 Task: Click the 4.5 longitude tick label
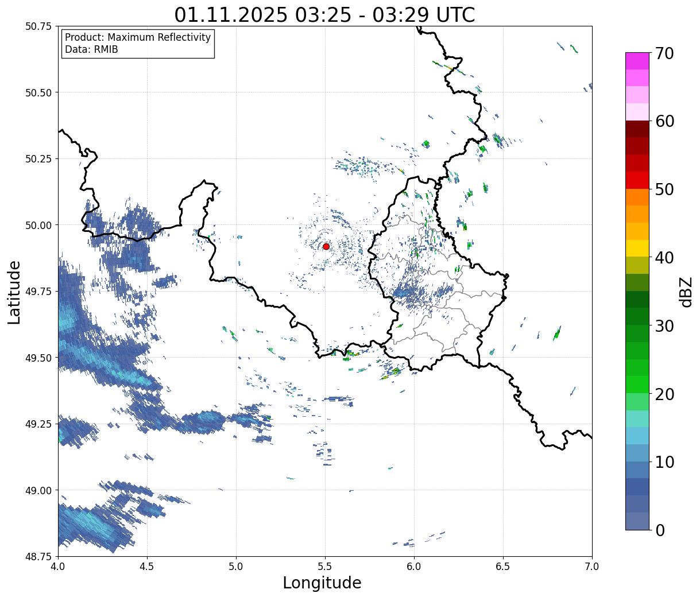click(x=147, y=566)
